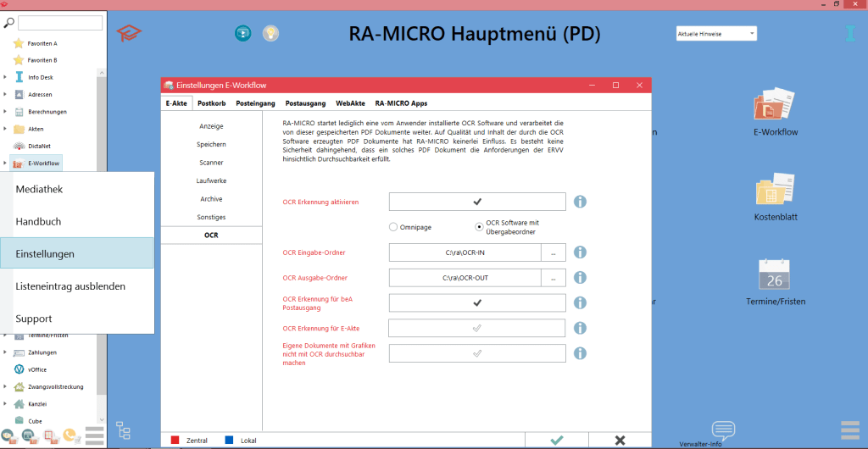868x449 pixels.
Task: Click the phone note icon in sidebar footer
Action: [x=71, y=436]
